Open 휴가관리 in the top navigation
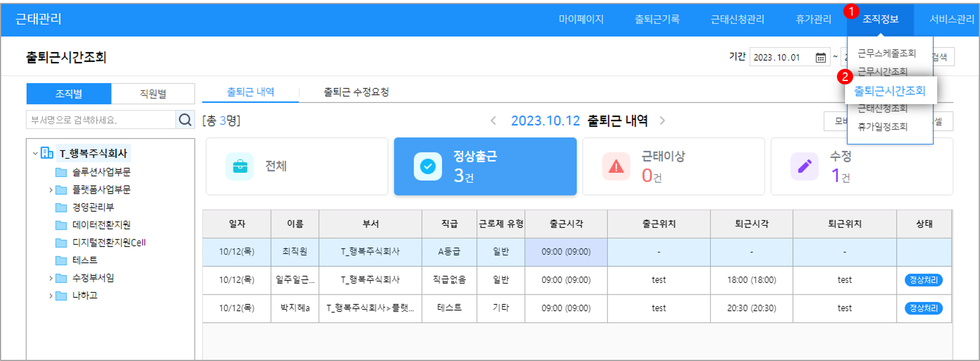Image resolution: width=980 pixels, height=361 pixels. (x=813, y=19)
